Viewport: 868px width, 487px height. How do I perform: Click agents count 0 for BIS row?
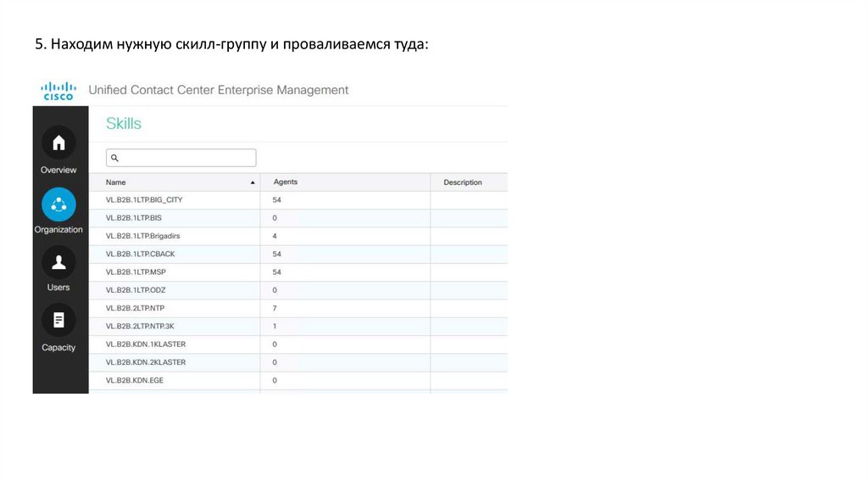275,218
